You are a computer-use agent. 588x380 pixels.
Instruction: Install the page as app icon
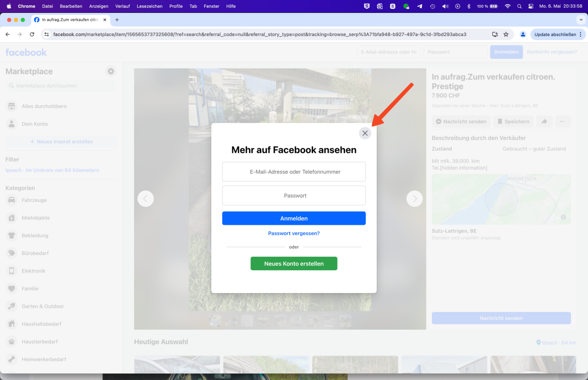point(495,34)
